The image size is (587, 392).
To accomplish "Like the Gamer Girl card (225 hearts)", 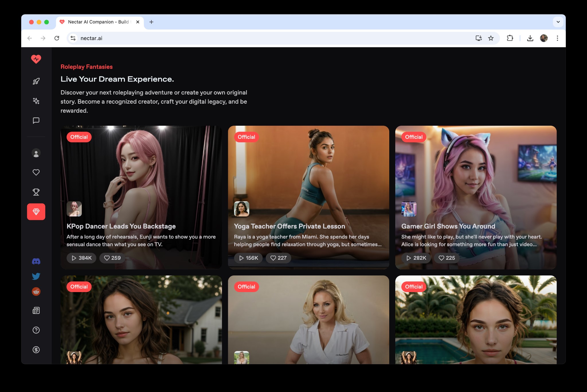I will click(447, 258).
